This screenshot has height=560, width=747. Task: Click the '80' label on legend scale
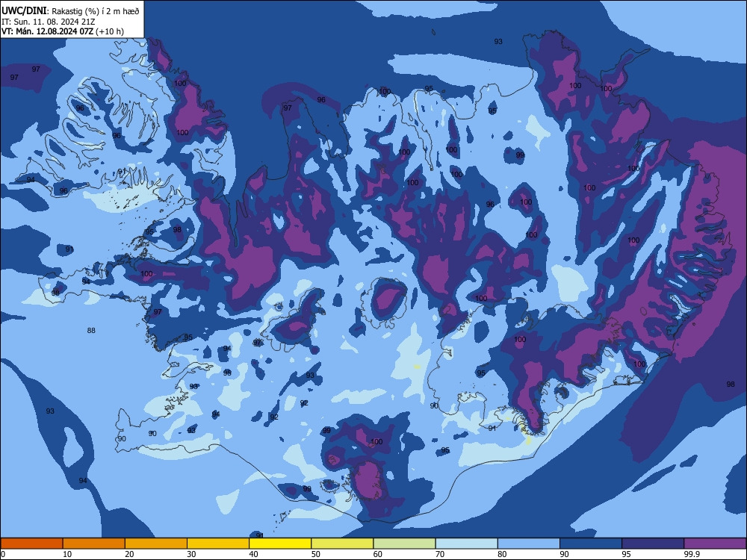[x=502, y=554]
